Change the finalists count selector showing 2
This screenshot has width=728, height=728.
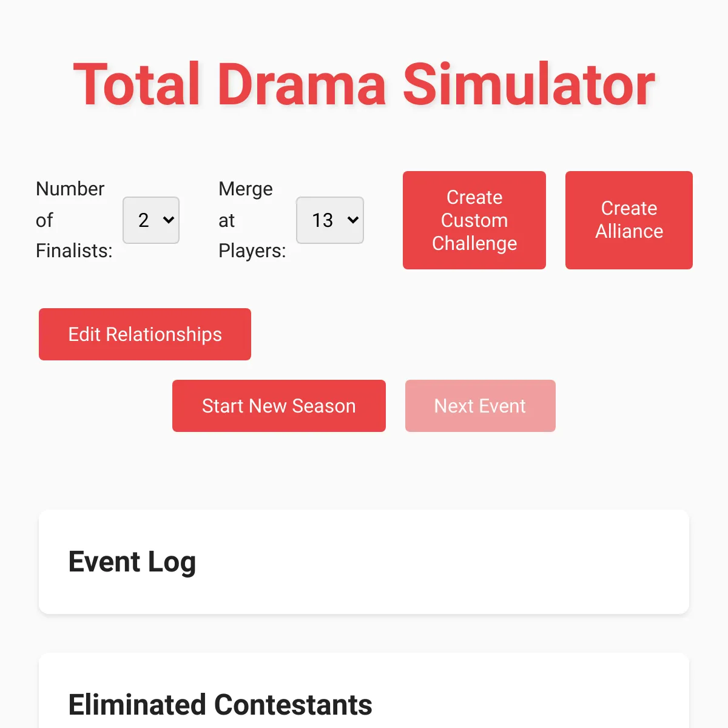click(150, 220)
